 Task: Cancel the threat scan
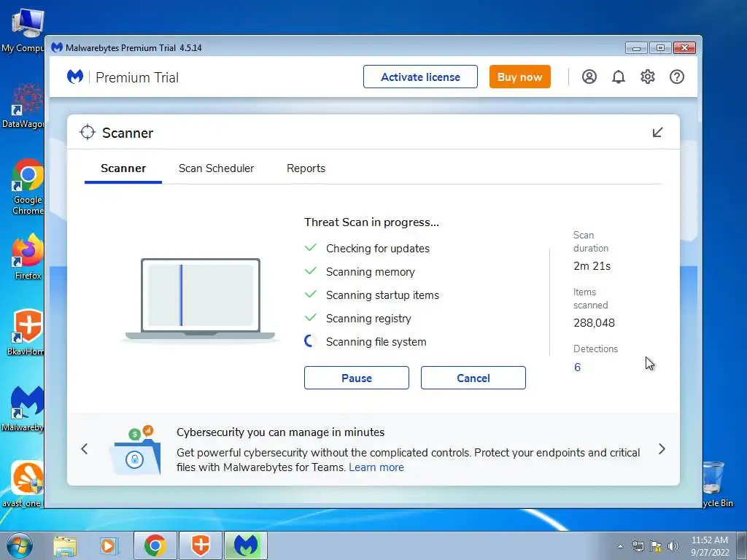473,378
